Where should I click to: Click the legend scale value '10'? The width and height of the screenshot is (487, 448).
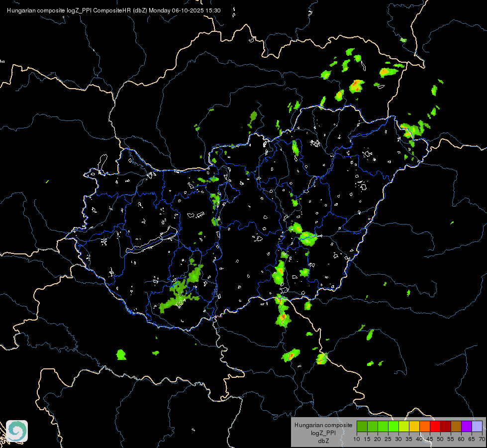[x=357, y=440]
